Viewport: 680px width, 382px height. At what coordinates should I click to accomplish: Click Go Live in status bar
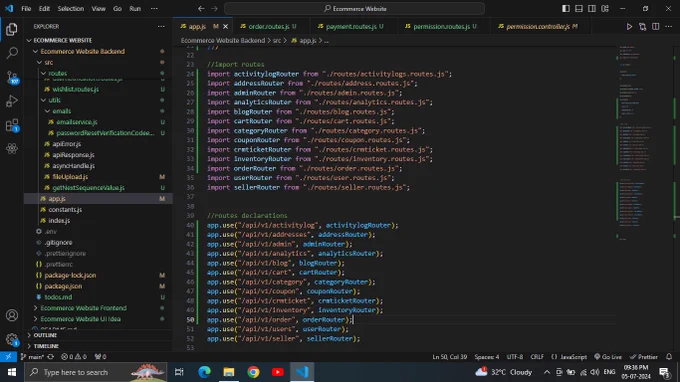pyautogui.click(x=608, y=357)
